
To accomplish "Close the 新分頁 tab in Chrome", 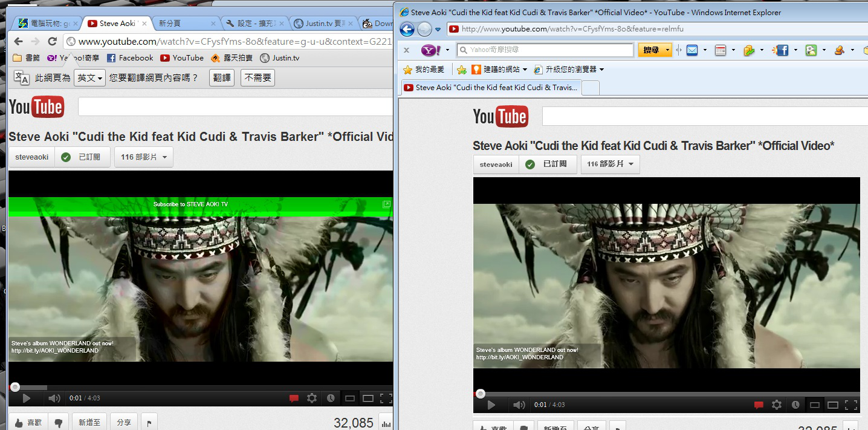I will click(213, 24).
